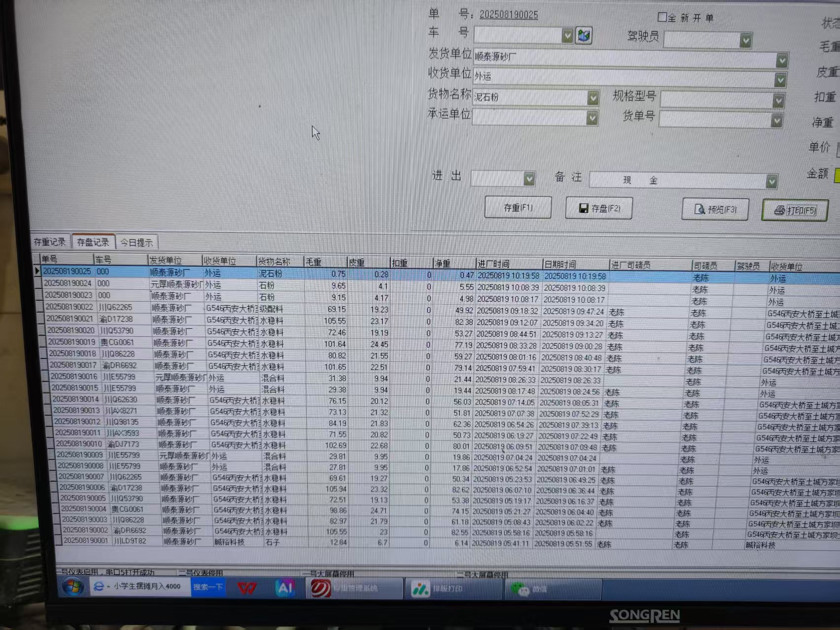Open the 今日提示 tab
Viewport: 840px width, 630px height.
tap(137, 242)
